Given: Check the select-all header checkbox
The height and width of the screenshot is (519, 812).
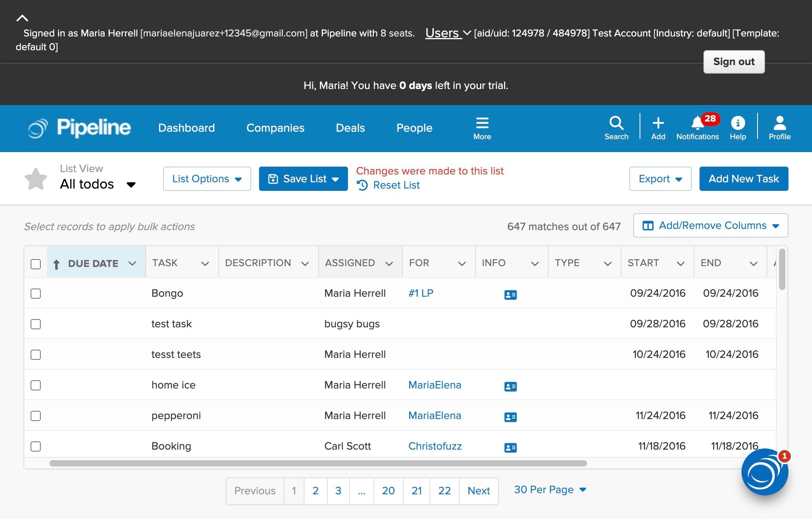Looking at the screenshot, I should (x=36, y=264).
